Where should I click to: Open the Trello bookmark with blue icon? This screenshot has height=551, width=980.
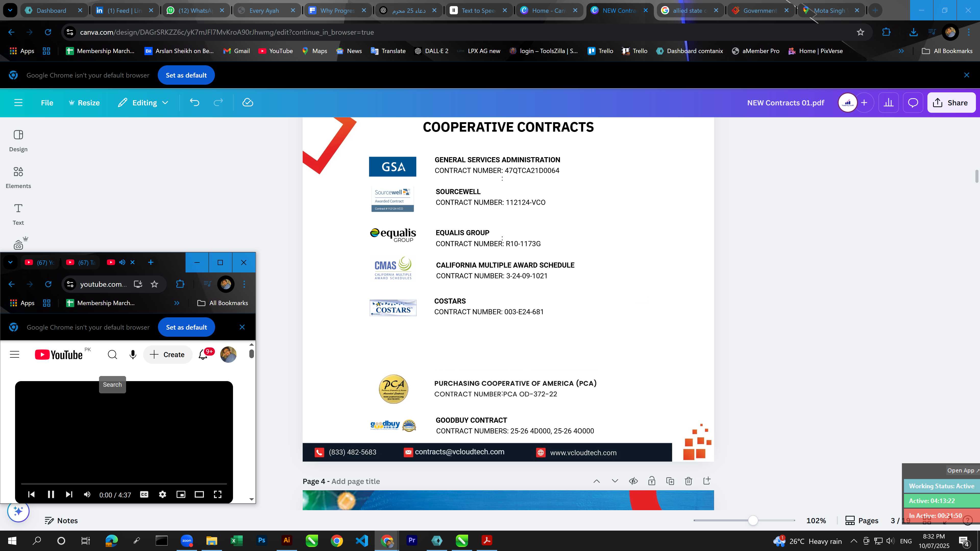coord(600,51)
